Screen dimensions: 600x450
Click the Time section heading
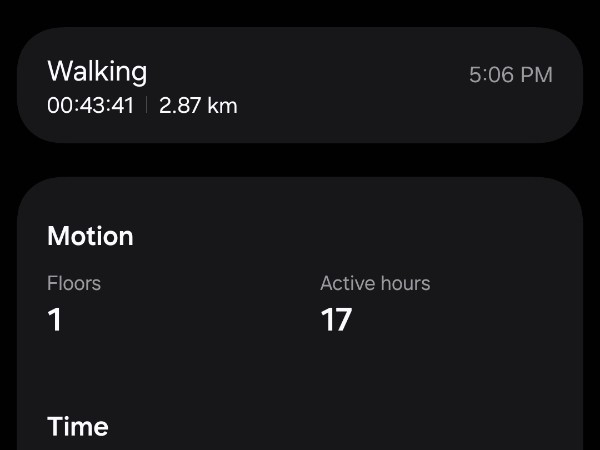(78, 426)
